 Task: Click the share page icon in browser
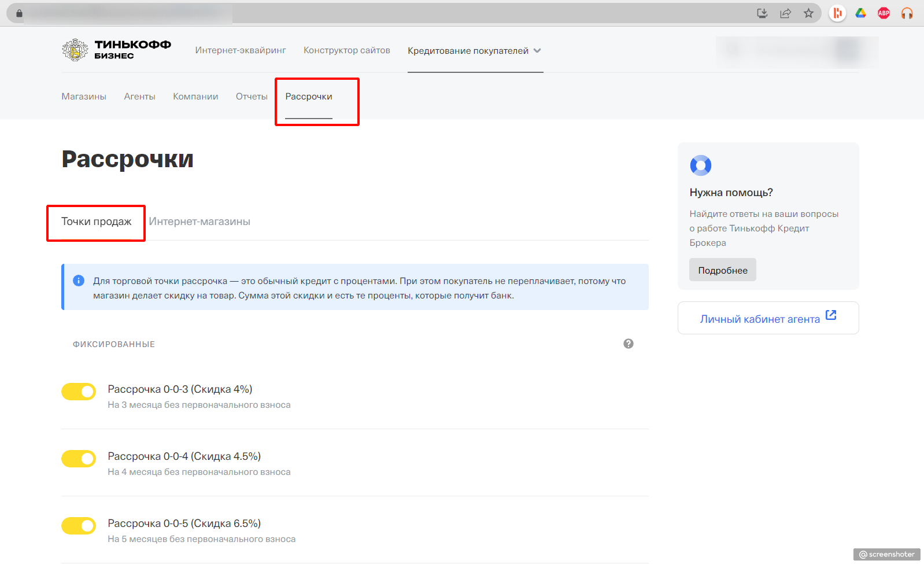click(785, 13)
